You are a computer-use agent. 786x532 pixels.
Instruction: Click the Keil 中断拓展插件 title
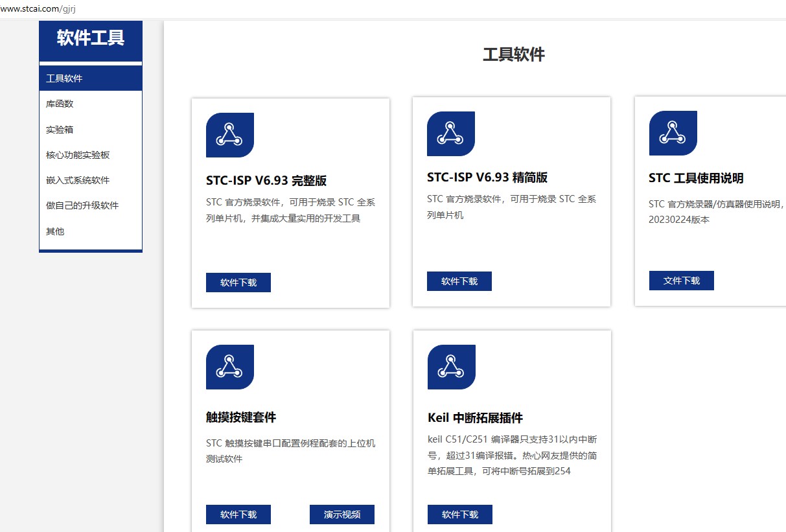[476, 418]
